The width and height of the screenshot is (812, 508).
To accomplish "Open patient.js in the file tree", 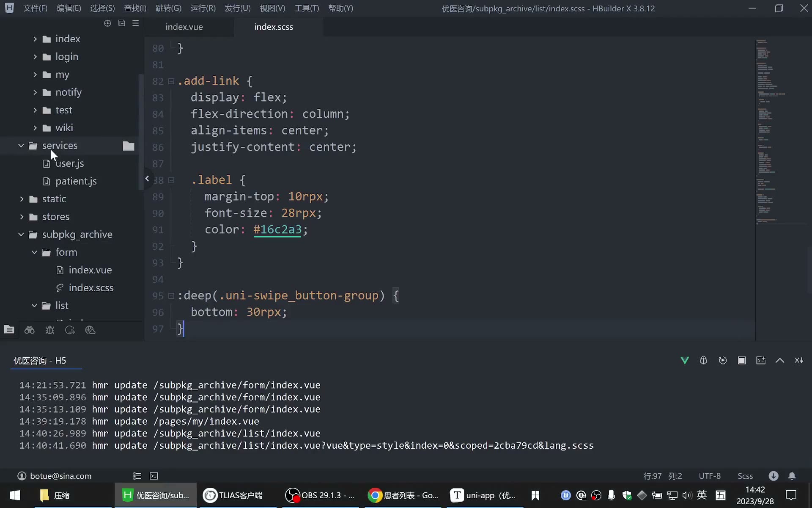I will 76,181.
